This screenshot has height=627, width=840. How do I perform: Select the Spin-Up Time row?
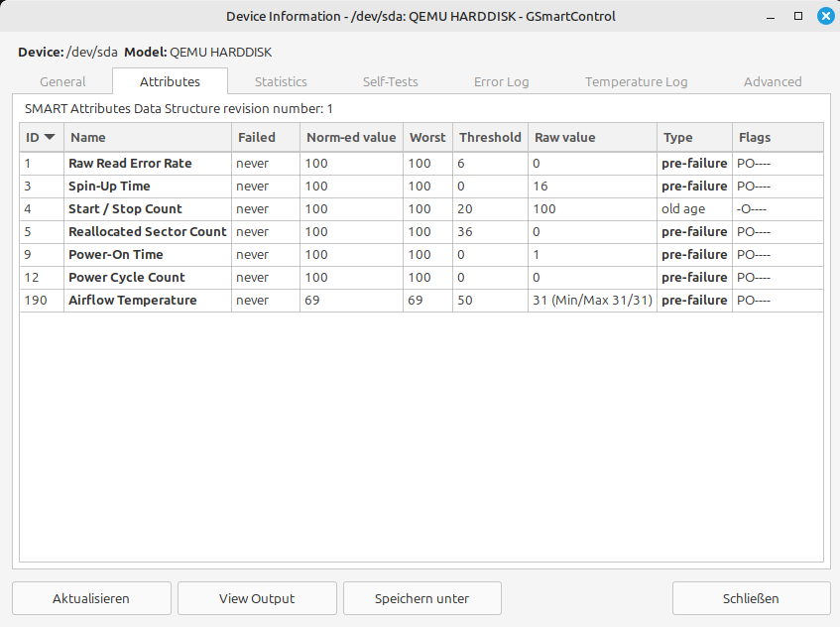(x=421, y=187)
